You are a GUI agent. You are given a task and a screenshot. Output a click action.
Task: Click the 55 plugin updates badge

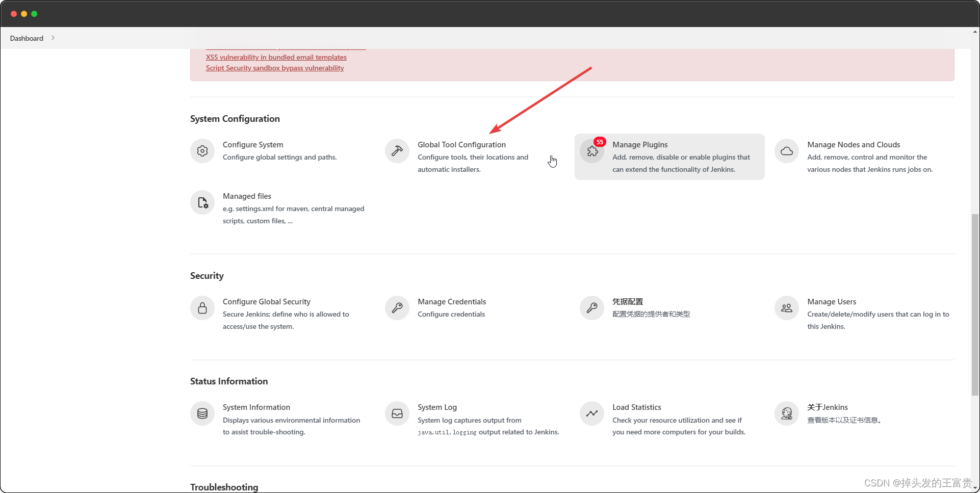pos(600,142)
